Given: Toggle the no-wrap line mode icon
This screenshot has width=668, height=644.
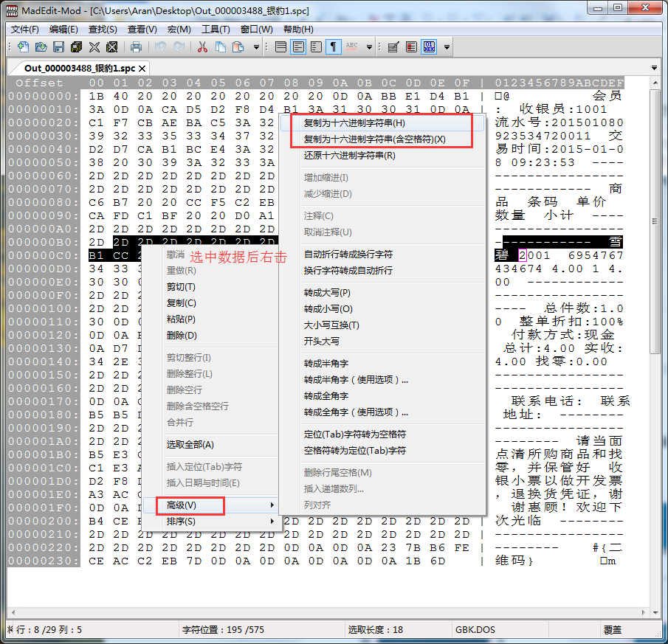Looking at the screenshot, I should (x=280, y=46).
